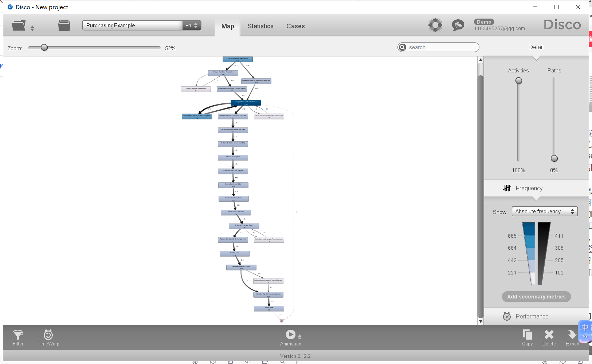Switch to the Statistics tab

[x=260, y=26]
